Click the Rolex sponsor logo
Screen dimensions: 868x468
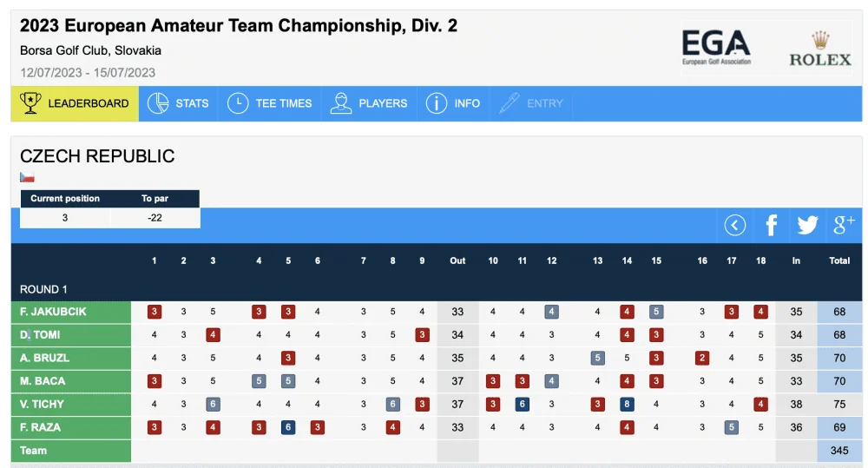[820, 49]
